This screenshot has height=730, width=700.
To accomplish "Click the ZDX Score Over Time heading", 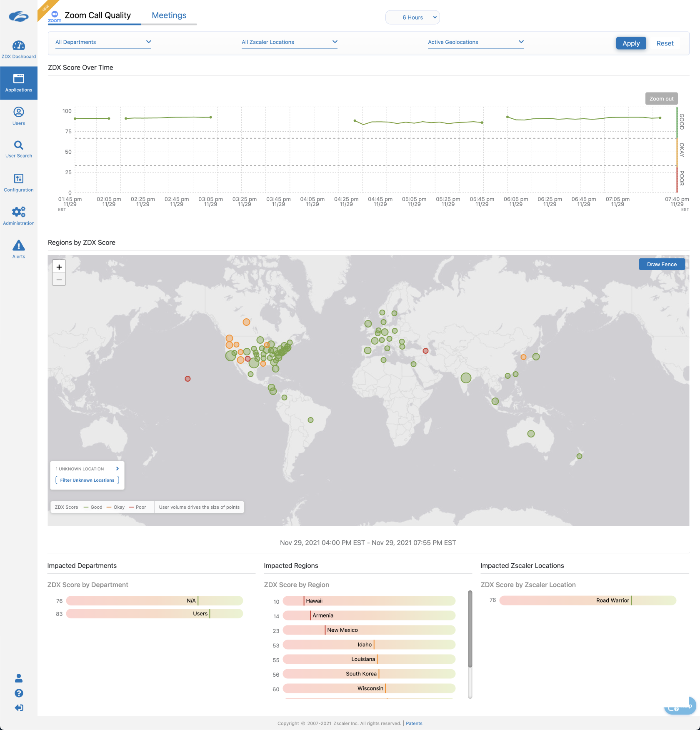I will click(x=80, y=67).
